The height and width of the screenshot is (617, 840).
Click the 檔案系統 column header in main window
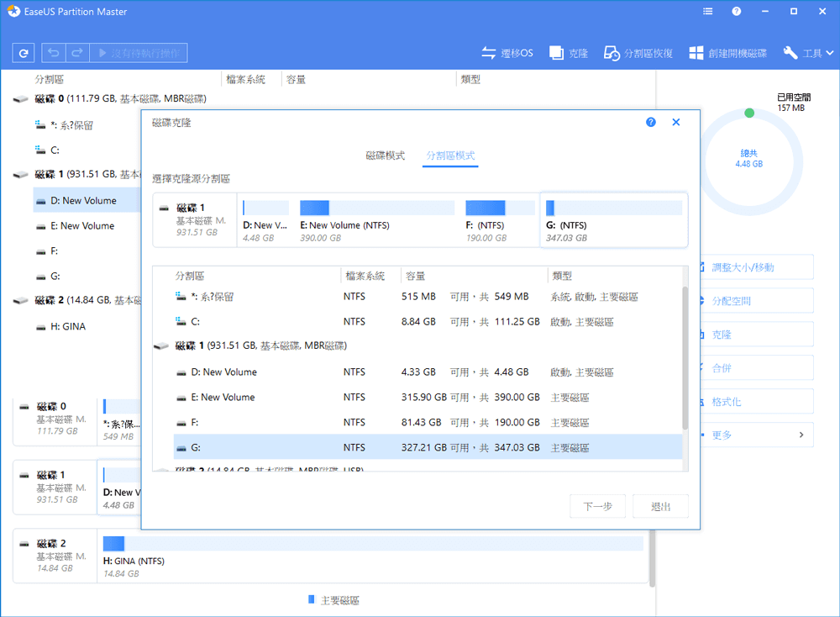[245, 79]
